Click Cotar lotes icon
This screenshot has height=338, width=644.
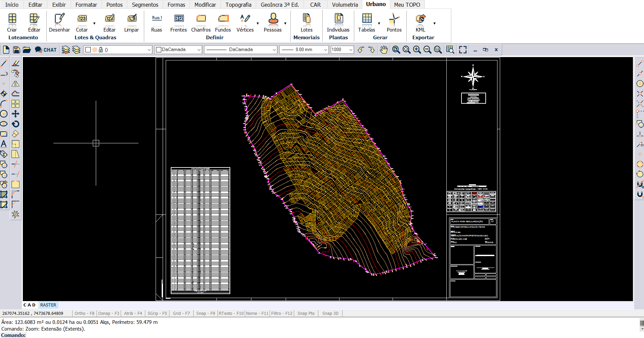[x=82, y=22]
